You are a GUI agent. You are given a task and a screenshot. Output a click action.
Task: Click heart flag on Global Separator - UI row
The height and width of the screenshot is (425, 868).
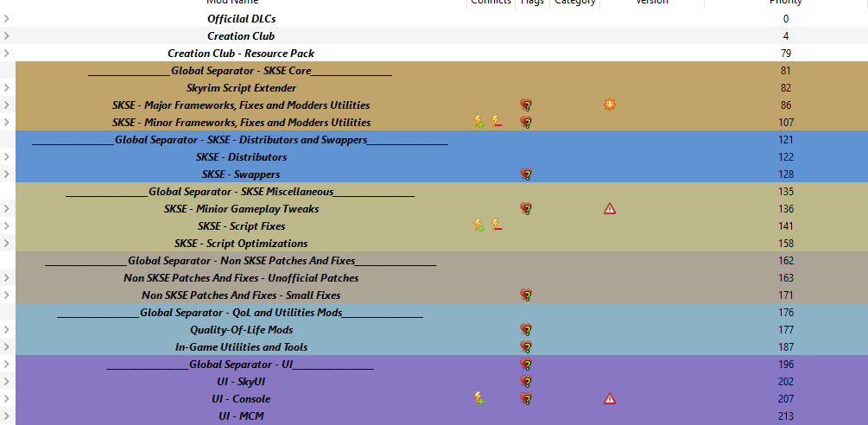(527, 365)
